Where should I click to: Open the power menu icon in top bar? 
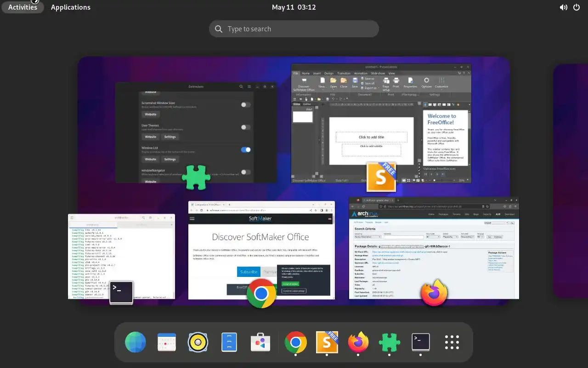click(577, 7)
